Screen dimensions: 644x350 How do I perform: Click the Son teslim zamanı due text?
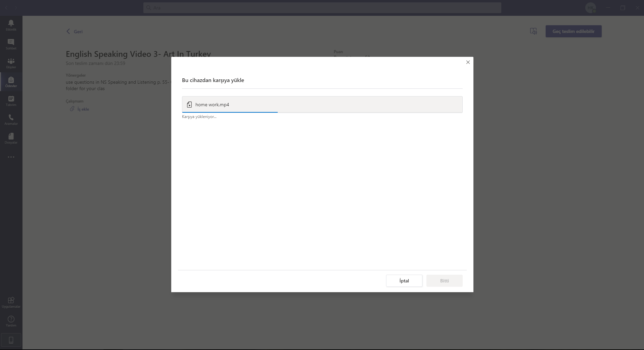click(x=95, y=63)
